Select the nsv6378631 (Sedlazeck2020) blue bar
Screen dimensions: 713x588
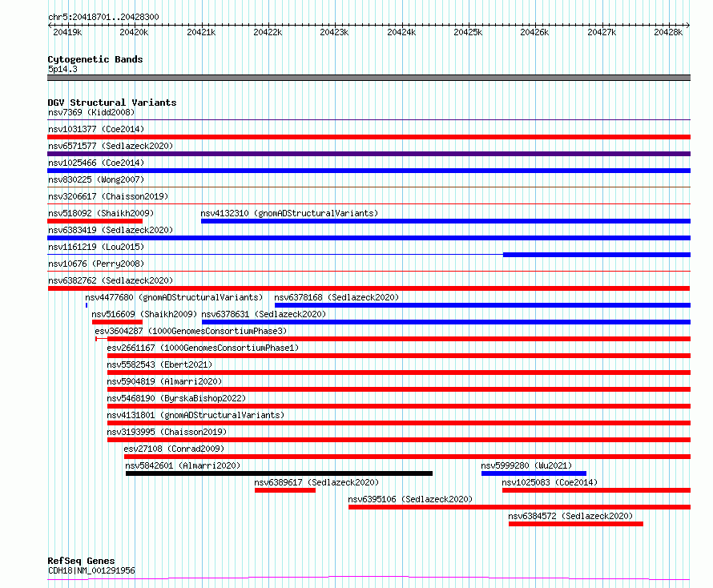[446, 322]
